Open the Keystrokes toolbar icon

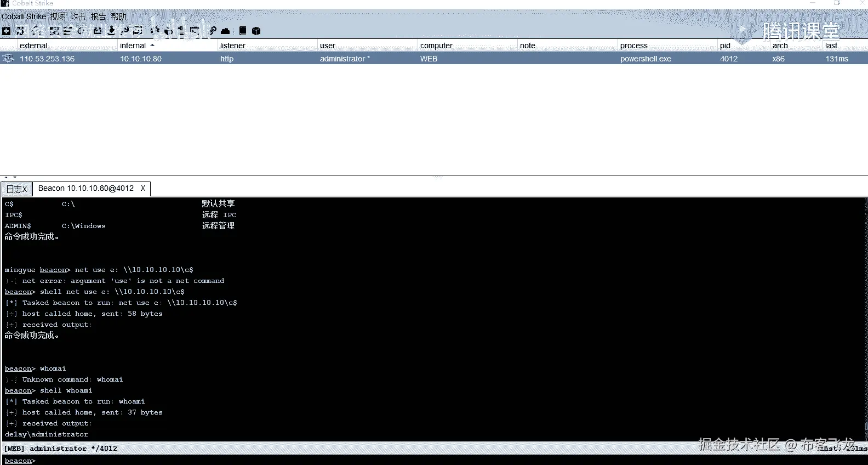[x=124, y=31]
